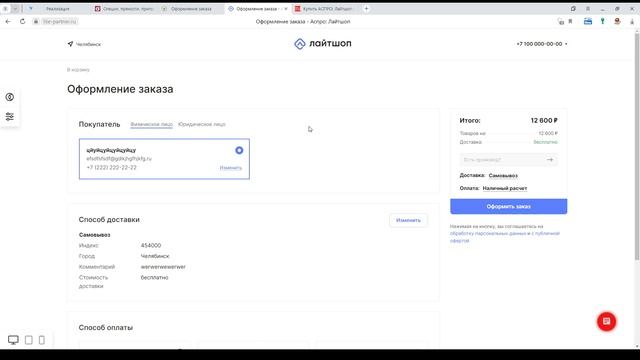
Task: Click the red profile extension icon
Action: click(617, 22)
